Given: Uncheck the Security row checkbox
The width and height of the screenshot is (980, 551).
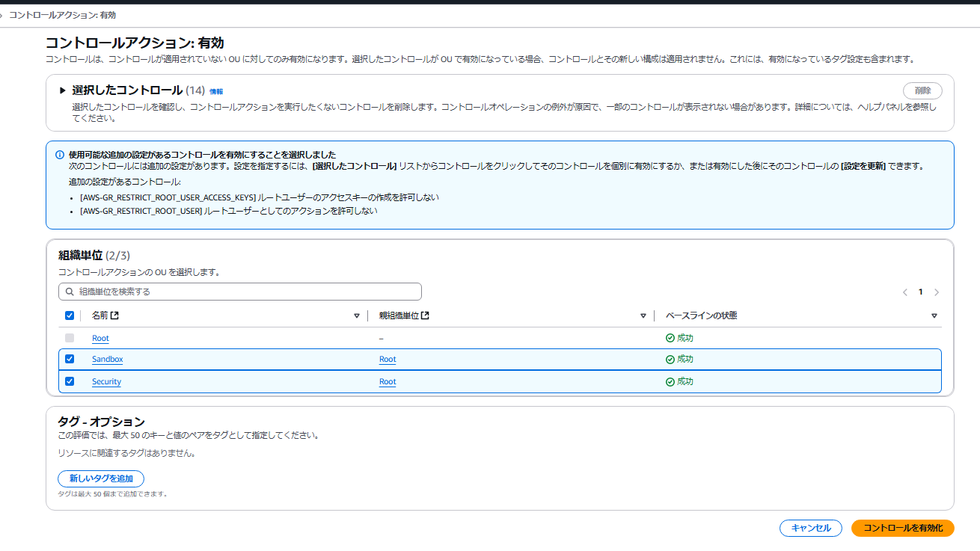Looking at the screenshot, I should click(70, 381).
